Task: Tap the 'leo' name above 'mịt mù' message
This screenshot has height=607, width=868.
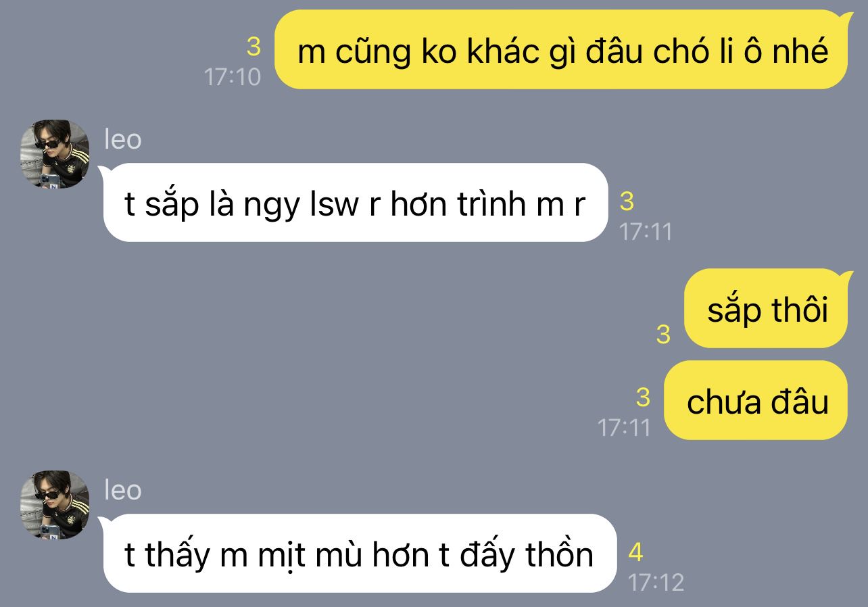Action: tap(122, 490)
